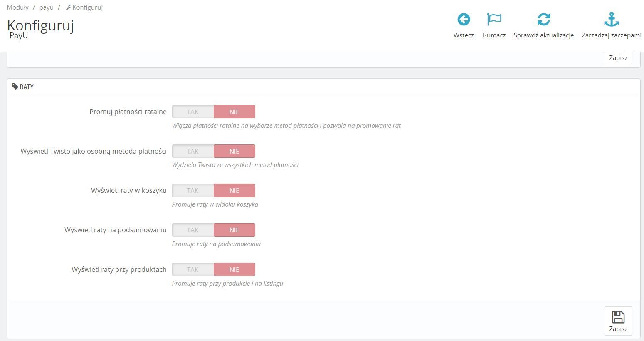Click Sprawdź aktualizacje refresh icon
The height and width of the screenshot is (341, 644).
click(543, 20)
